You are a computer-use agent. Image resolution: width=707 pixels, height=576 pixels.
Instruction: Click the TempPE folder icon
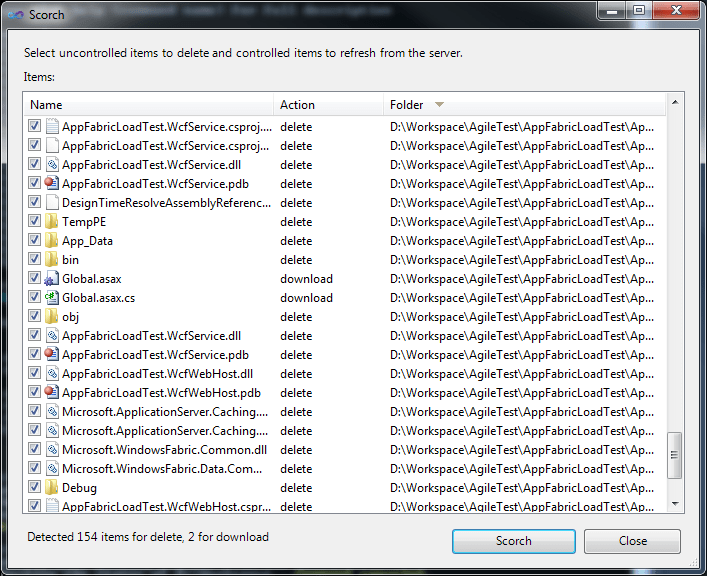pos(52,222)
